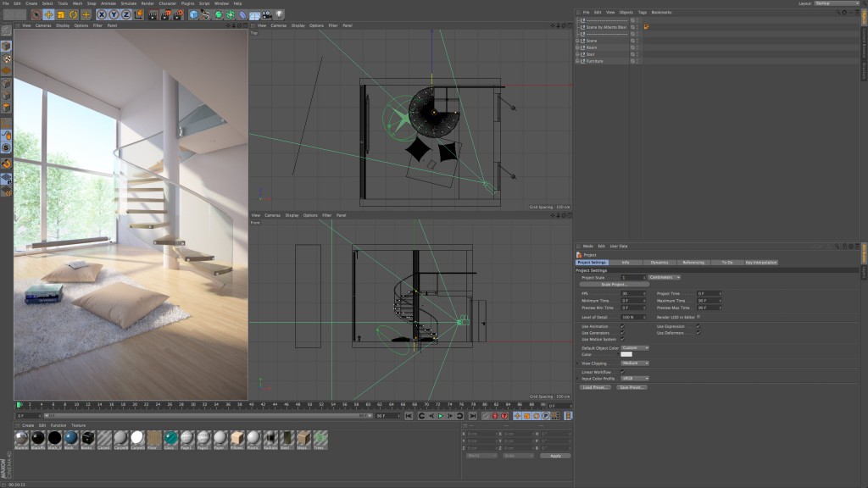Open the Render menu
The width and height of the screenshot is (868, 488).
click(x=147, y=3)
